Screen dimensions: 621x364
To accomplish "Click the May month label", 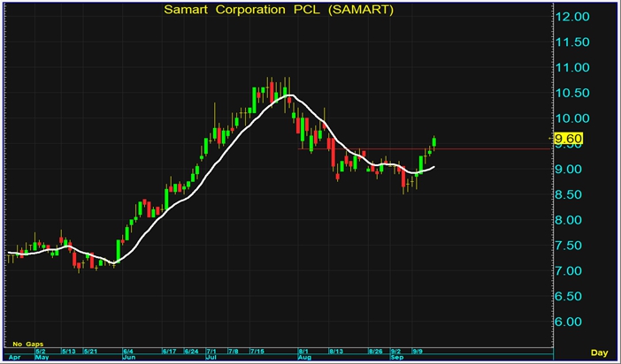I will pos(42,357).
